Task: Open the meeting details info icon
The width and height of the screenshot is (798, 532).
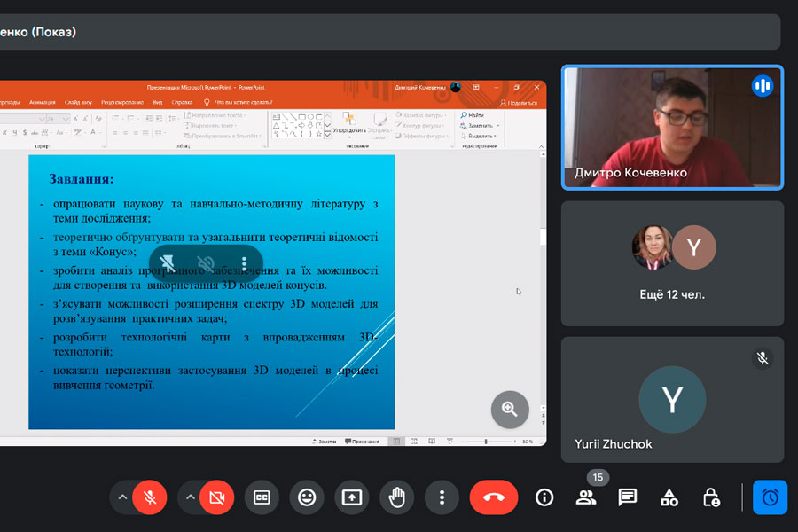Action: pyautogui.click(x=544, y=497)
